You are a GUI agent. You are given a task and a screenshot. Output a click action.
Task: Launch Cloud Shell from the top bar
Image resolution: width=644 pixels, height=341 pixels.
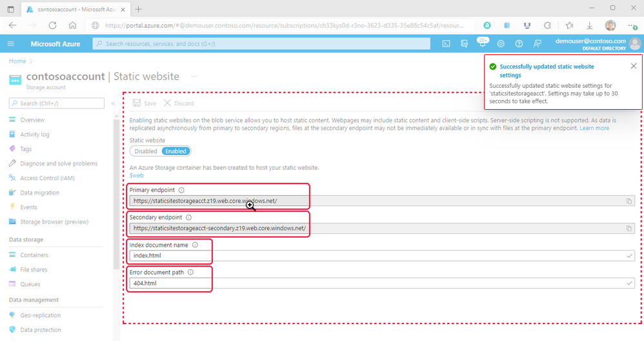[x=446, y=43]
